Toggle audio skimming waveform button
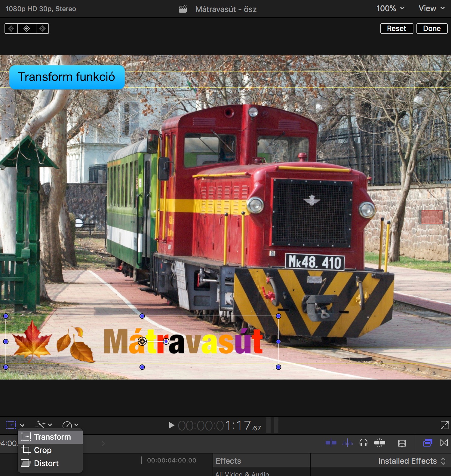 347,443
